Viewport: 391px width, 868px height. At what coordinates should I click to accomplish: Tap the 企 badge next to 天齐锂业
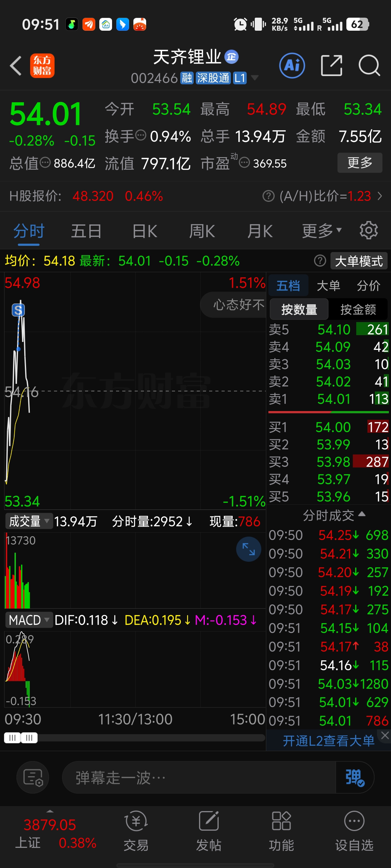231,57
